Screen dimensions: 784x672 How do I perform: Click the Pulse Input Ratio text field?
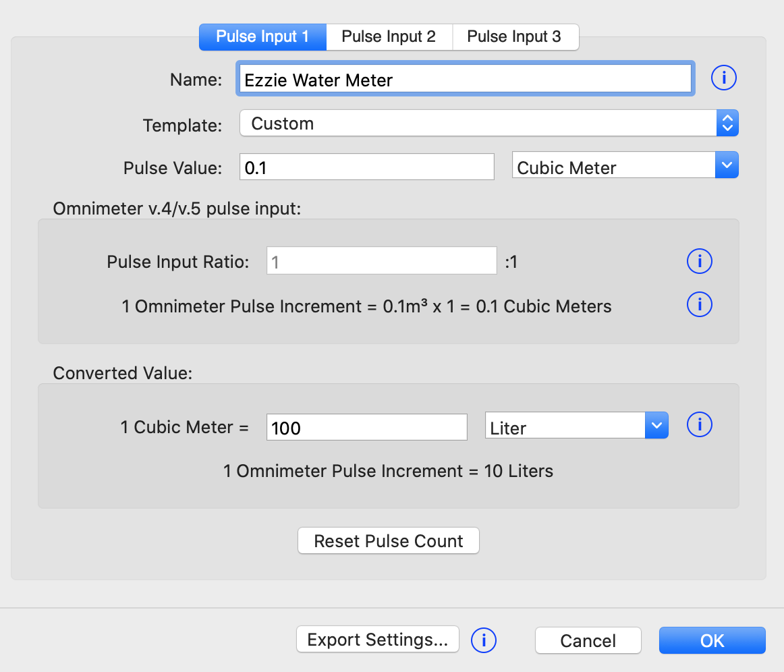[381, 261]
